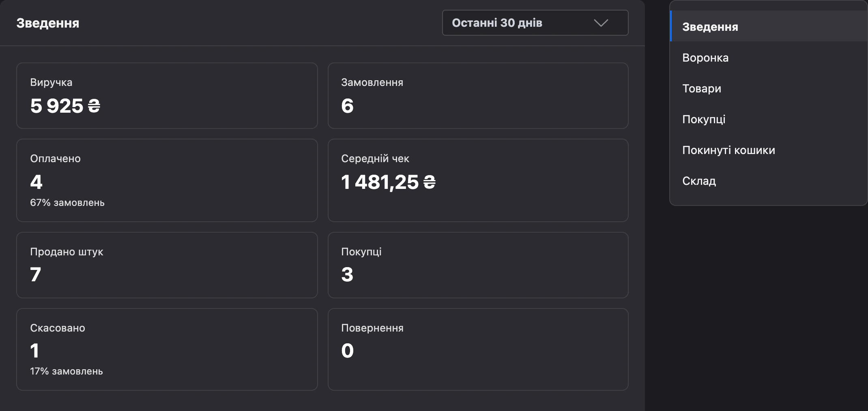Select Зведення in the side menu
This screenshot has height=411, width=868.
(769, 27)
